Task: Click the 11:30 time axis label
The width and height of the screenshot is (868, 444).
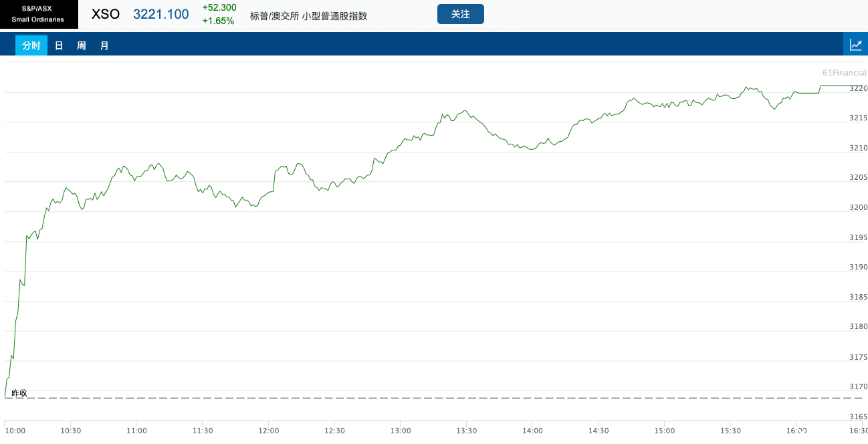Action: pyautogui.click(x=203, y=431)
